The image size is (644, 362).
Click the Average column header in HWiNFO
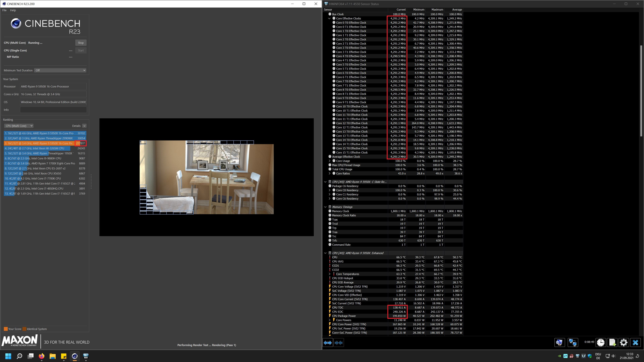454,10
